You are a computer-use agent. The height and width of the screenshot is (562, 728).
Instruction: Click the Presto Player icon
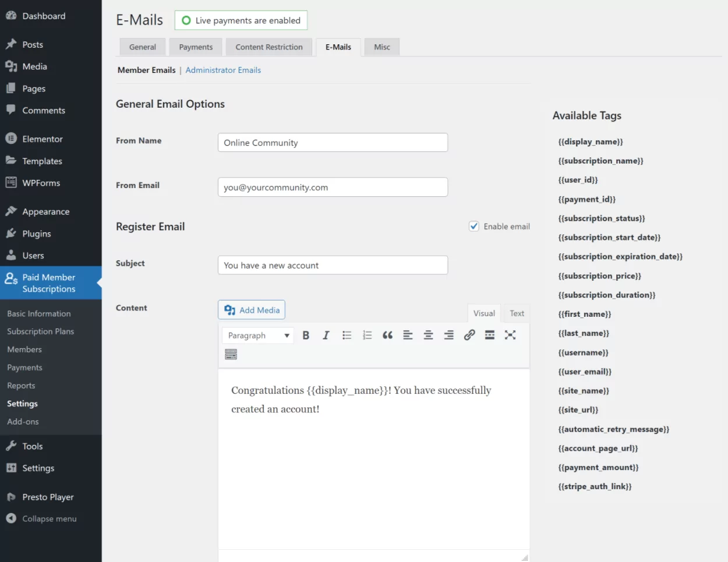[x=11, y=497]
